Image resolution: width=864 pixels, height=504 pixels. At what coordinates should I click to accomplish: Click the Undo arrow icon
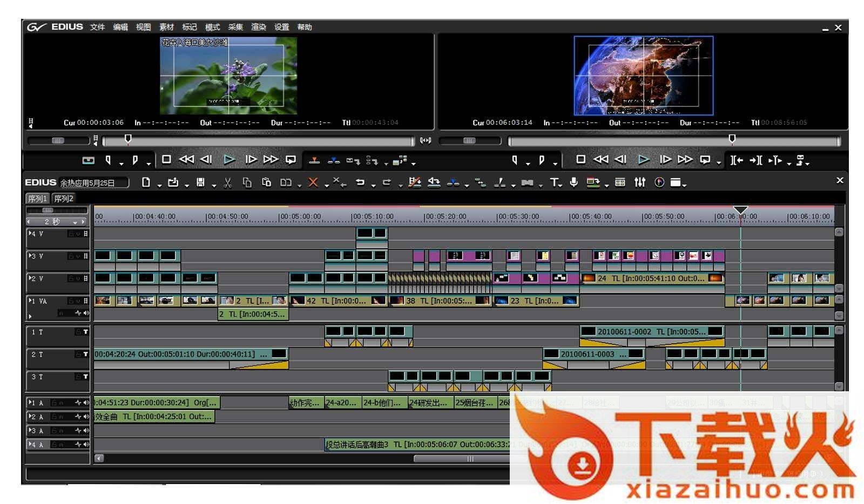point(360,182)
